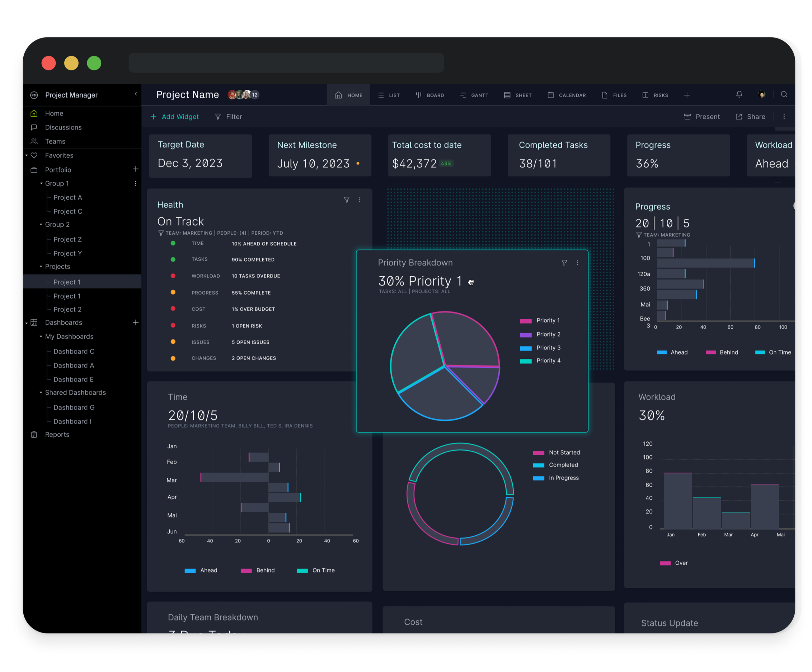Click the Behind color swatch in Time legend
This screenshot has width=812, height=672.
coord(246,571)
